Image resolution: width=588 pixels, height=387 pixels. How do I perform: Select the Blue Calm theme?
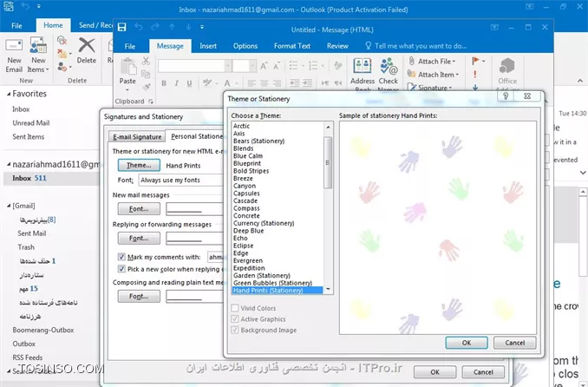coord(248,156)
